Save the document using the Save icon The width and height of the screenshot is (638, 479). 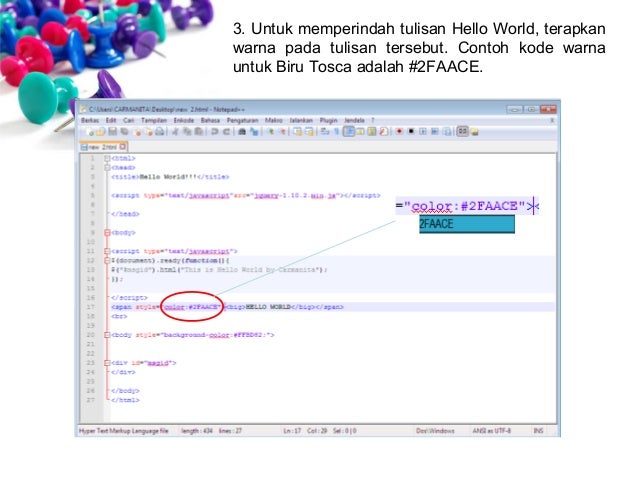point(112,131)
